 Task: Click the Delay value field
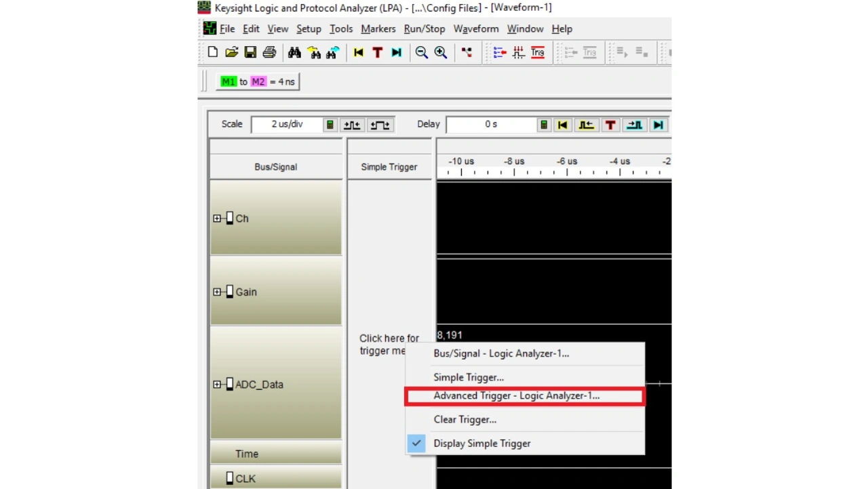(490, 125)
